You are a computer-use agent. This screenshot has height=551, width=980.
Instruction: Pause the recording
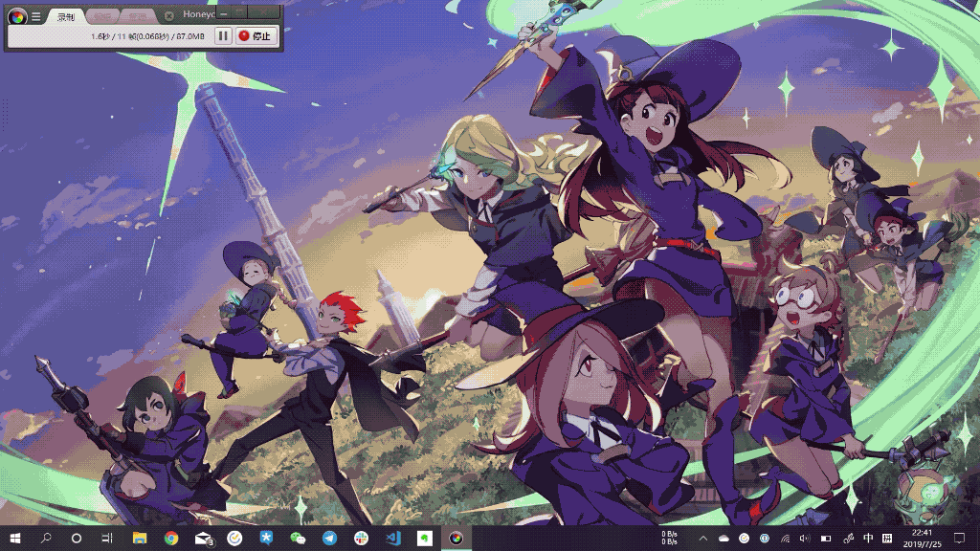pos(223,36)
